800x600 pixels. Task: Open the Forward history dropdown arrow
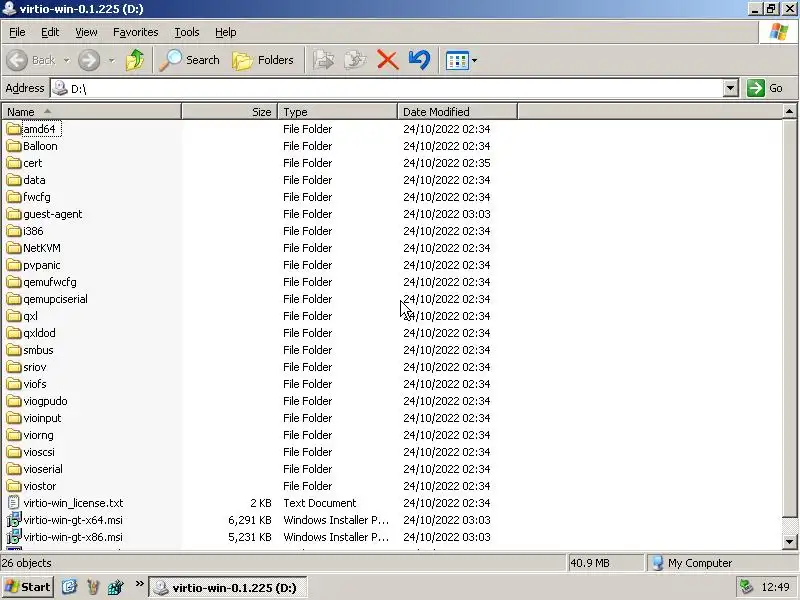click(x=111, y=61)
